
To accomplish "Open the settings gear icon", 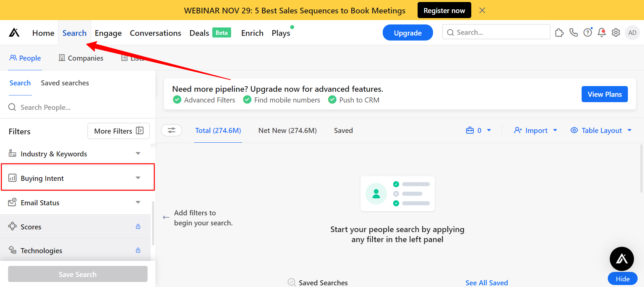I will (x=616, y=32).
